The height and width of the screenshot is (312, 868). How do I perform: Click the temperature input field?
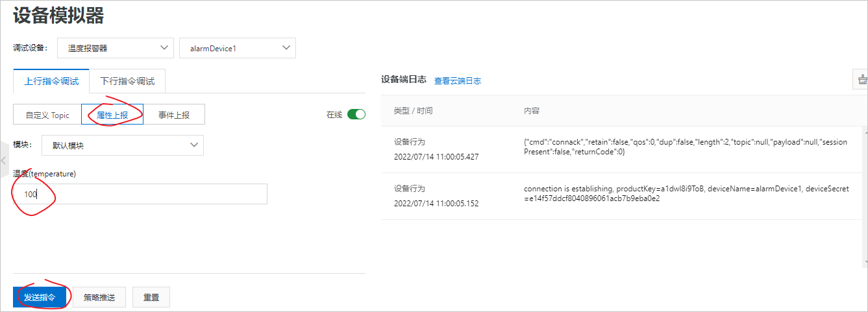point(140,194)
